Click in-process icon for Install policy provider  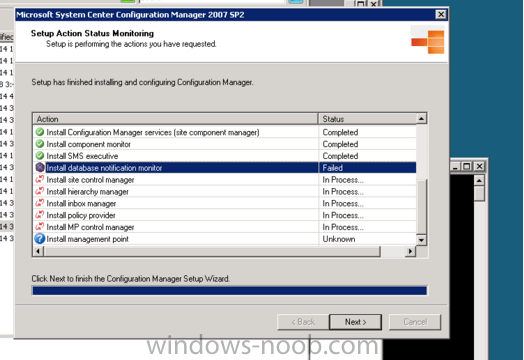click(40, 215)
